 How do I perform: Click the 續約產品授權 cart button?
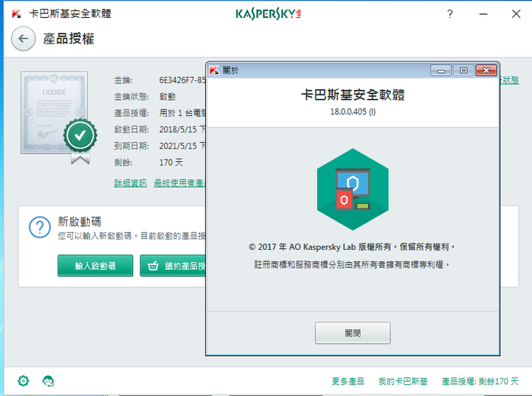pyautogui.click(x=173, y=266)
